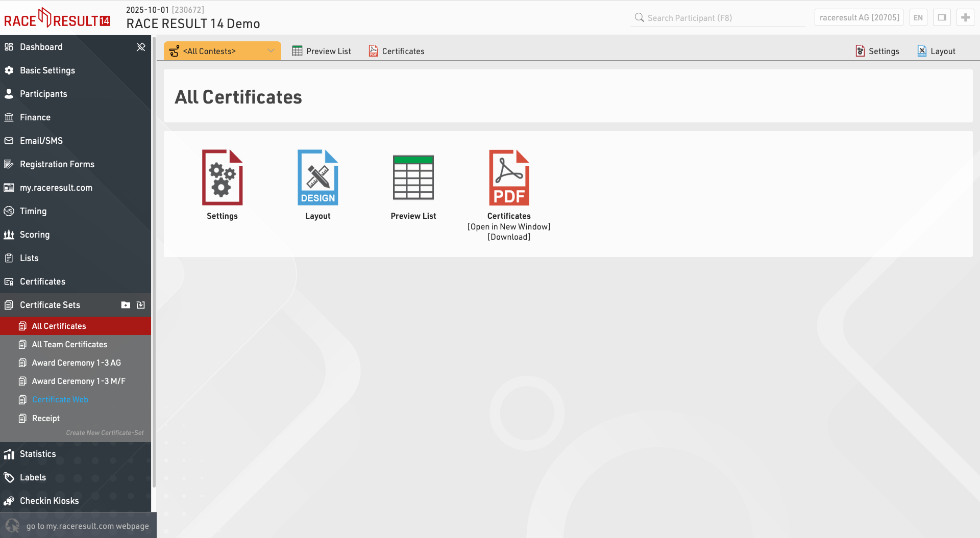Open the DESIGN Layout icon

[x=317, y=177]
